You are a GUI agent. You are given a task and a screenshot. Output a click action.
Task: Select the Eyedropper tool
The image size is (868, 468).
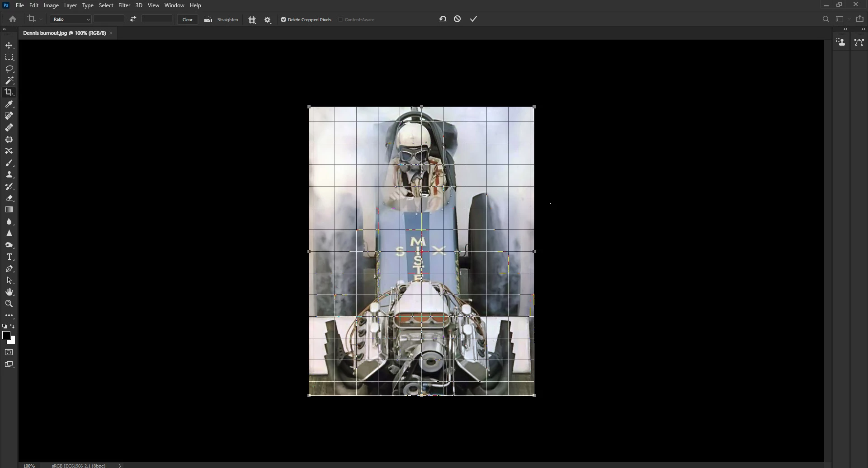tap(9, 104)
